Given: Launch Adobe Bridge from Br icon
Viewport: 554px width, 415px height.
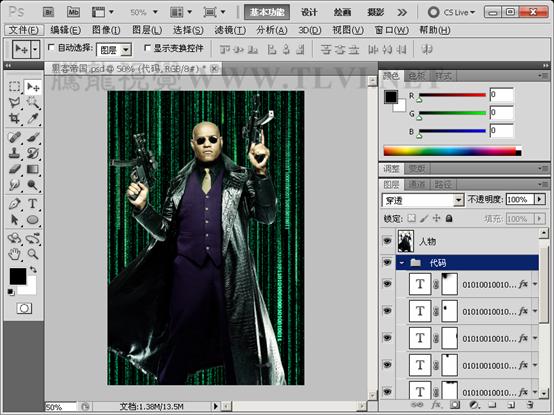Looking at the screenshot, I should pos(48,12).
